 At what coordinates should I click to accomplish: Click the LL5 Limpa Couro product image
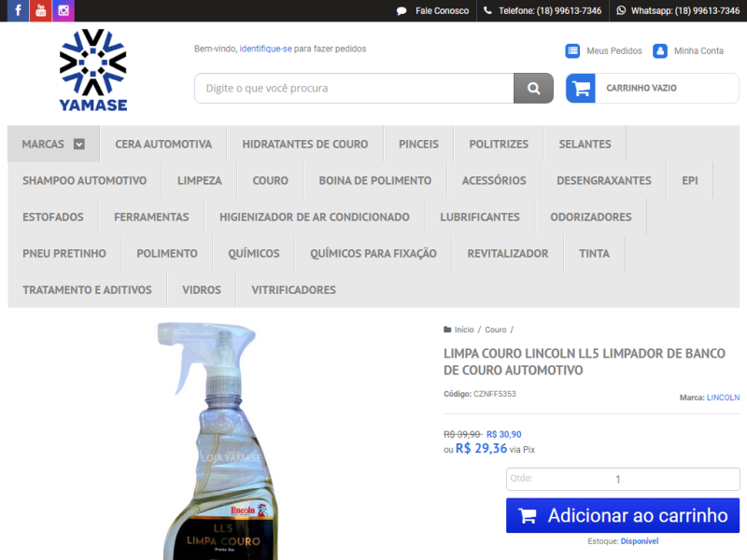click(x=218, y=441)
